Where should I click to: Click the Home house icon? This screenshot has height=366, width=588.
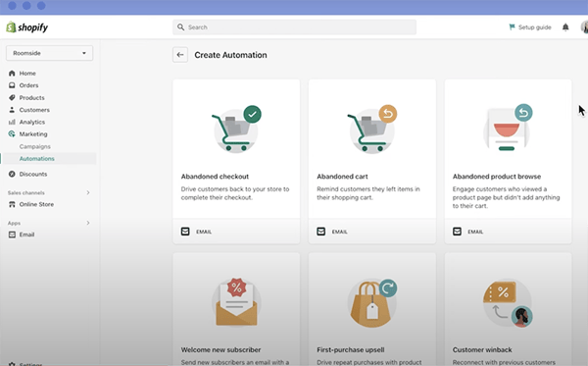(12, 74)
